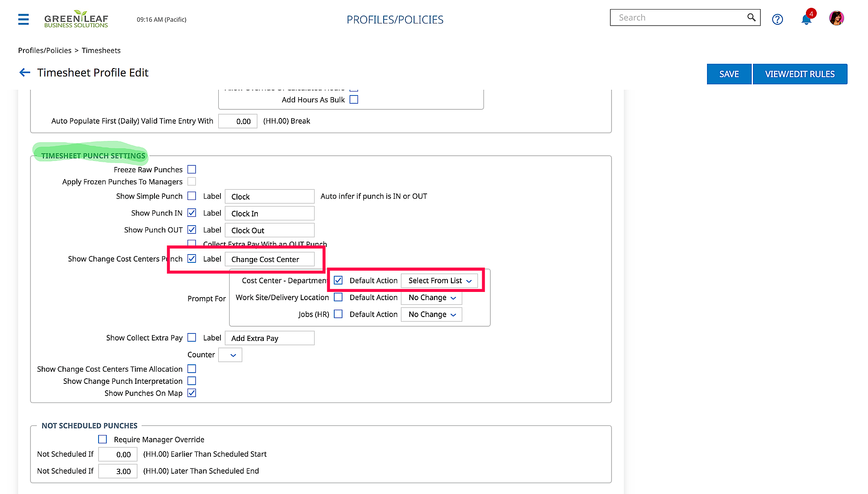Click the search magnifier icon

tap(751, 18)
